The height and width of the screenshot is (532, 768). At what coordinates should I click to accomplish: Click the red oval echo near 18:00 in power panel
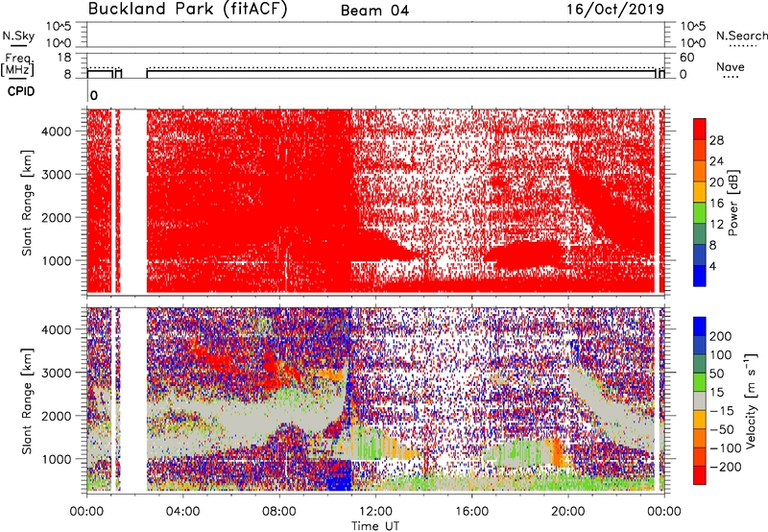[526, 255]
